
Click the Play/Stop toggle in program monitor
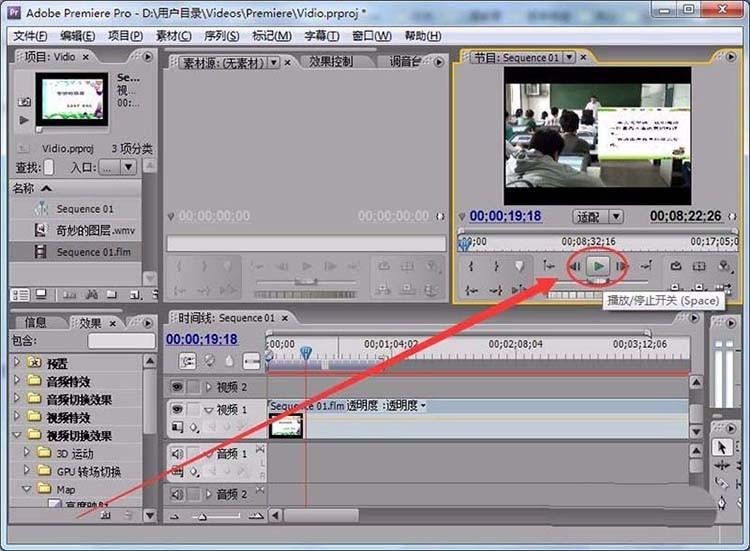598,266
